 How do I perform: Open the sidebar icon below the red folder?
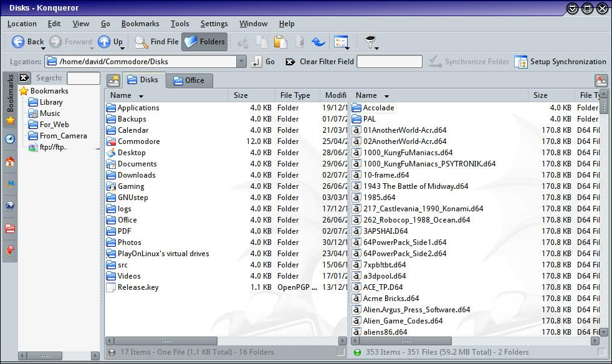[x=10, y=251]
